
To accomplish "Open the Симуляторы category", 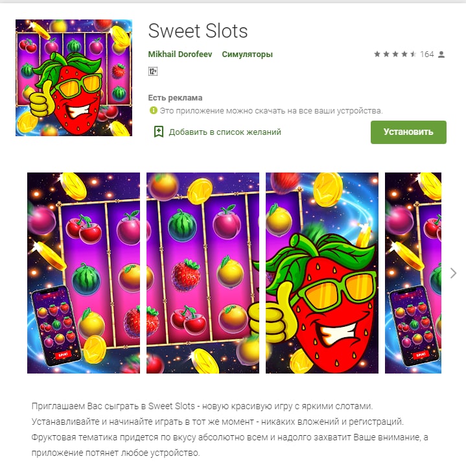I will point(247,54).
